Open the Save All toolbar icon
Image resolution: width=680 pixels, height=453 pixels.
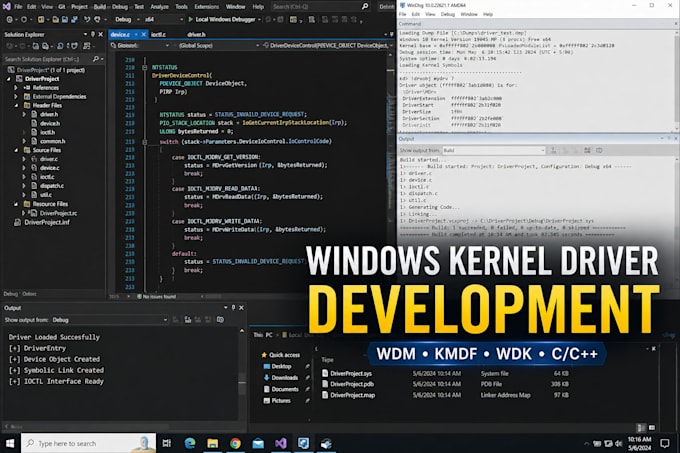[x=74, y=20]
